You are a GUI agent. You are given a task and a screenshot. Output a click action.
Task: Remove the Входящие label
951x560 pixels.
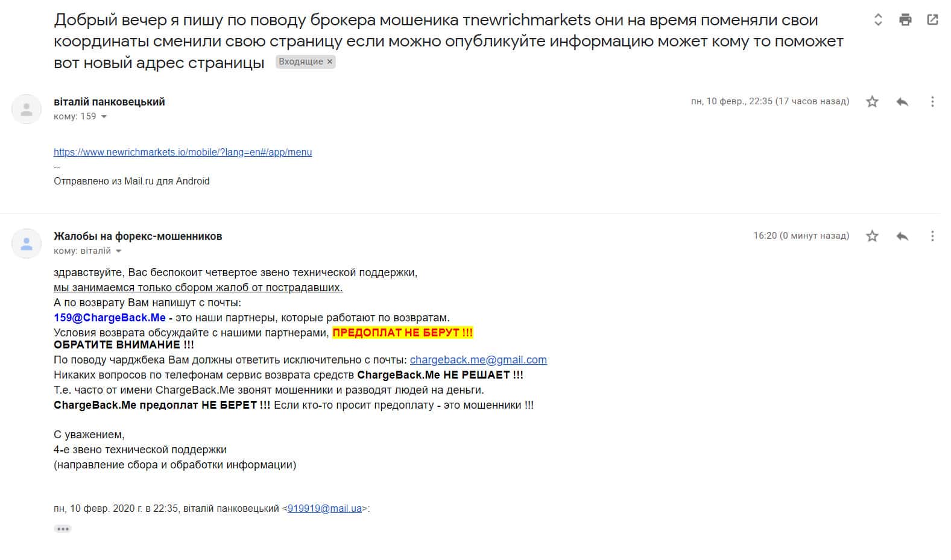(330, 61)
